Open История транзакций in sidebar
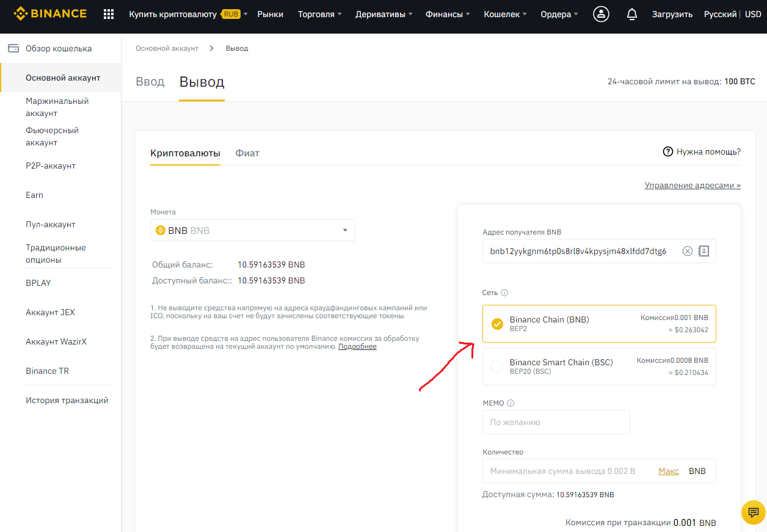 [x=67, y=400]
